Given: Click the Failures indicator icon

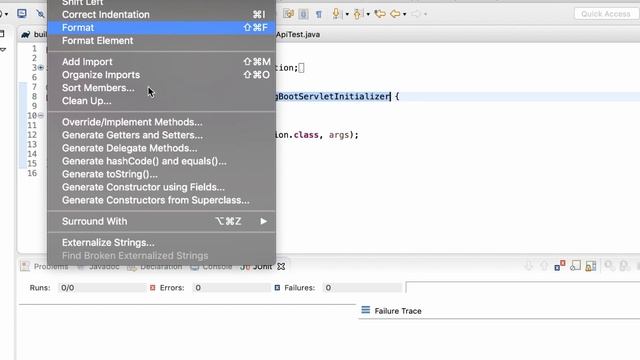Looking at the screenshot, I should point(278,288).
